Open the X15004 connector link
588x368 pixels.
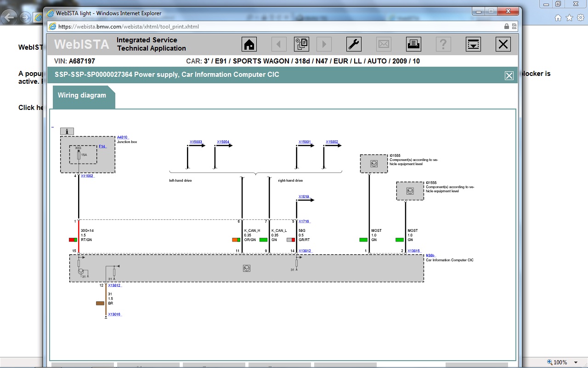pos(223,142)
